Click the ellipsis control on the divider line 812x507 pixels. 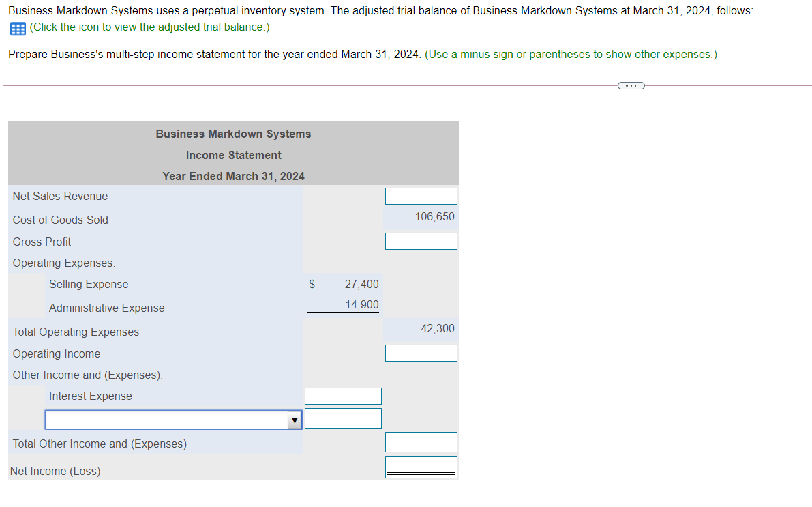tap(631, 85)
